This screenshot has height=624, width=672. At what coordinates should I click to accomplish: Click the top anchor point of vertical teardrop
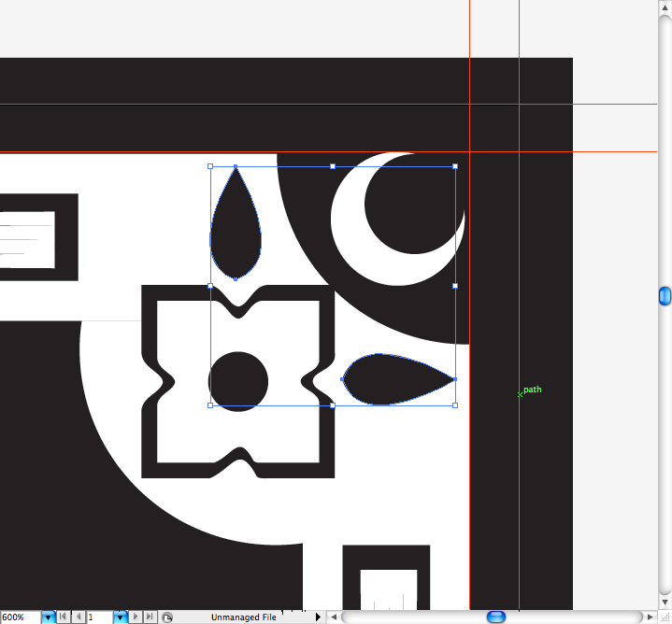236,166
